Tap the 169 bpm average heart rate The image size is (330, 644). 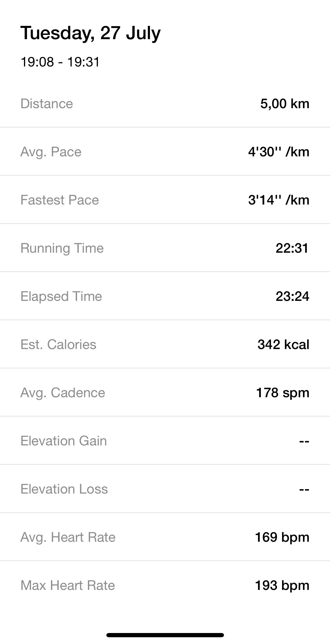pyautogui.click(x=282, y=537)
